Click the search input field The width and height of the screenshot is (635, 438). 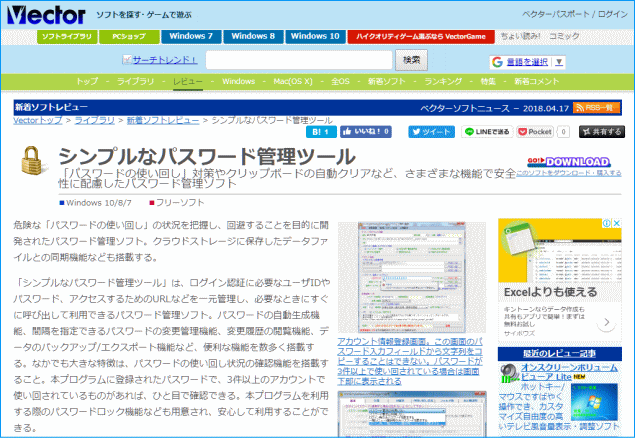(299, 60)
